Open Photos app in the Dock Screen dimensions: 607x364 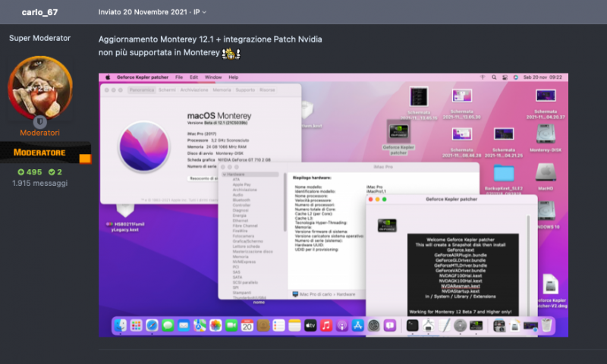[x=215, y=326]
